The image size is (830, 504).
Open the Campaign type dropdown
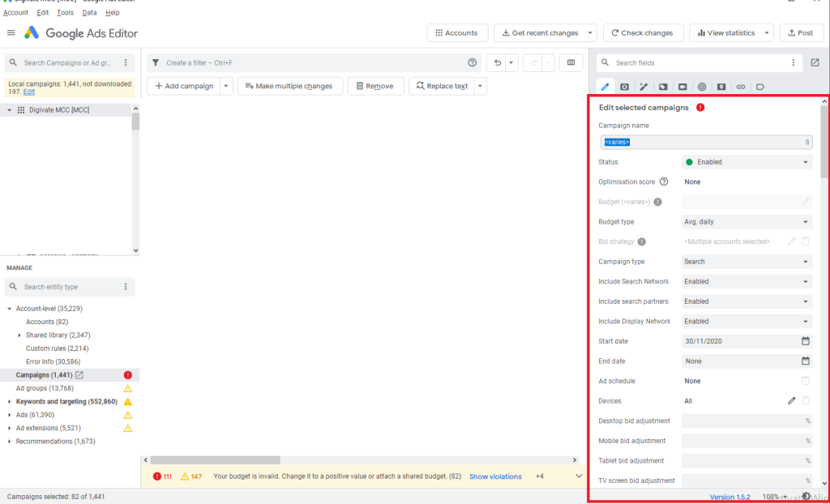747,262
